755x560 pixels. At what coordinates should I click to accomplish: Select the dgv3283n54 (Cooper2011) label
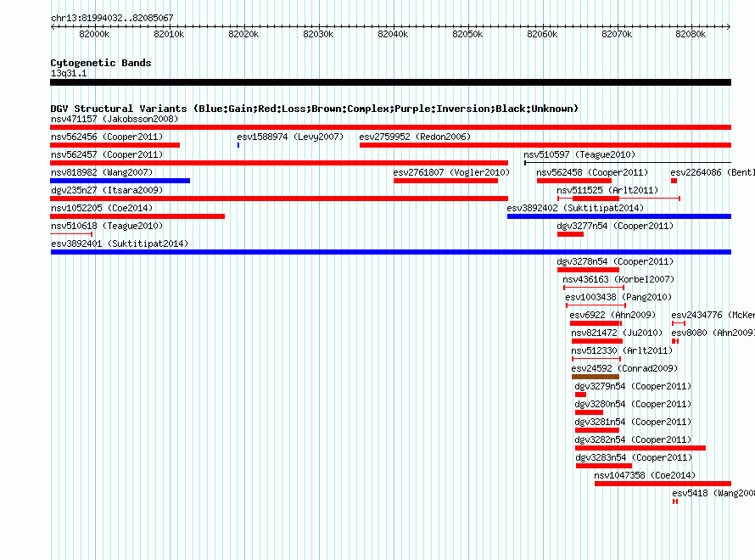coord(634,457)
